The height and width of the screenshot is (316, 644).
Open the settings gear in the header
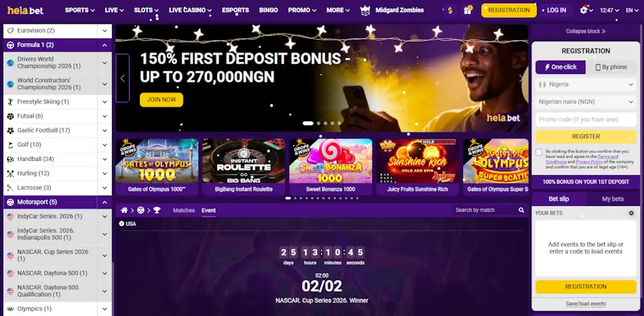(583, 10)
